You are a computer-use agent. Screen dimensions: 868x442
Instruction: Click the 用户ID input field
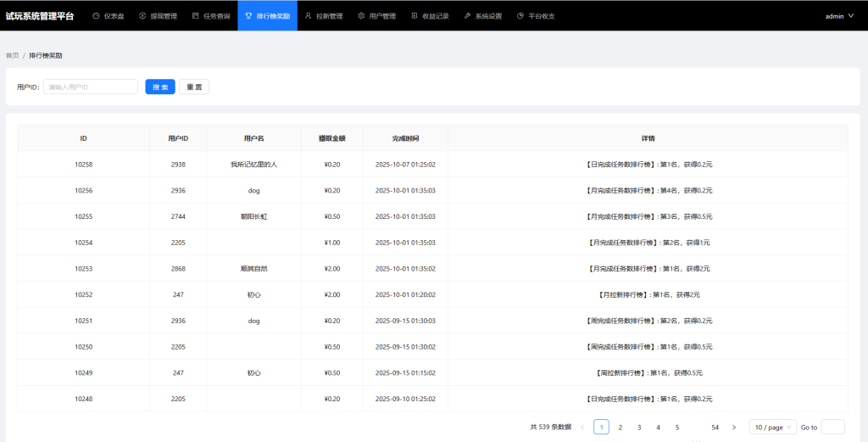[91, 87]
